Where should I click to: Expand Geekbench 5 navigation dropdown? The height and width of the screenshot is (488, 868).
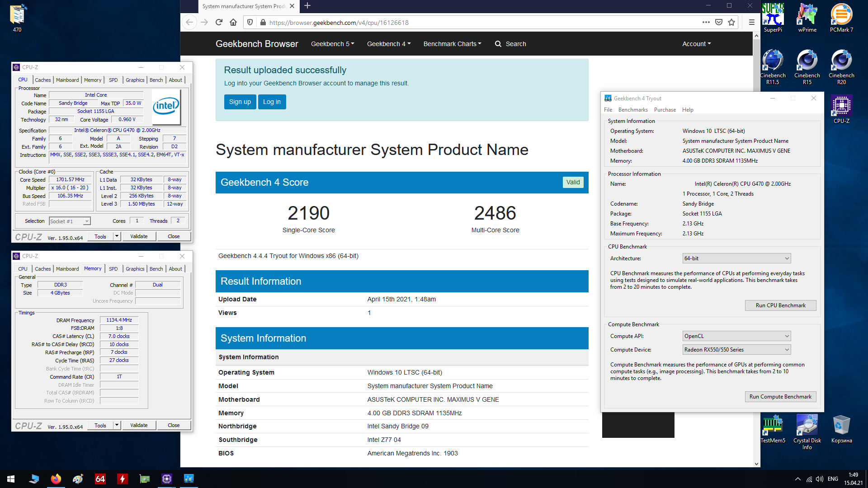point(332,44)
